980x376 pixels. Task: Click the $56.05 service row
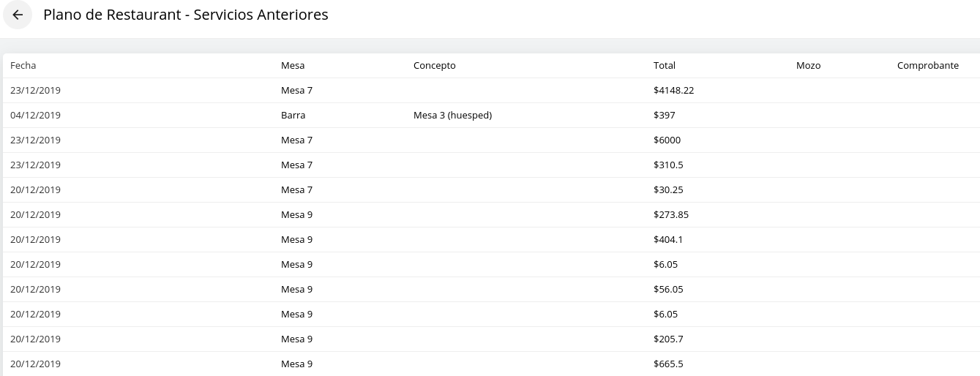click(x=668, y=290)
